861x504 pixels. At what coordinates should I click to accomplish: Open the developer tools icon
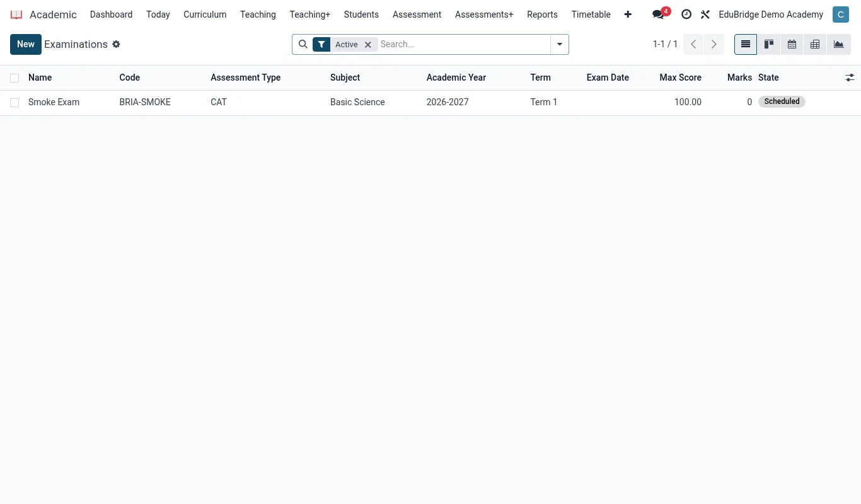pyautogui.click(x=705, y=14)
